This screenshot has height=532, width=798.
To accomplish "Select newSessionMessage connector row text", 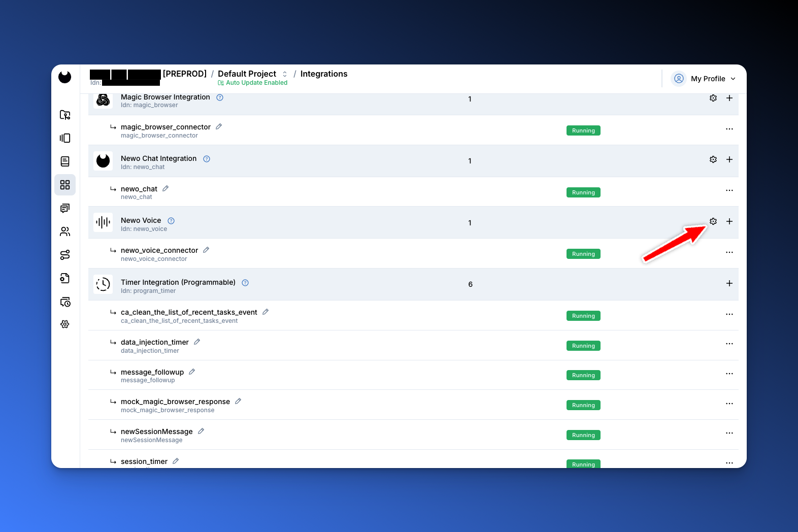I will pyautogui.click(x=157, y=431).
